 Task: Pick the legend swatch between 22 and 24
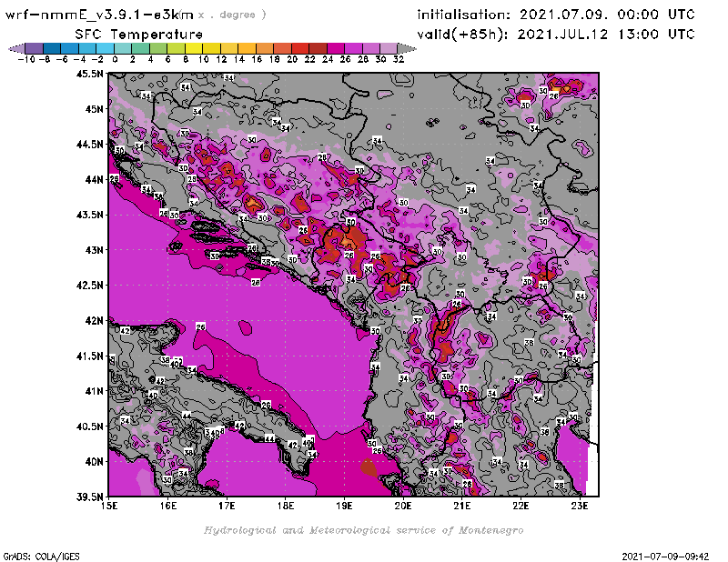click(318, 48)
